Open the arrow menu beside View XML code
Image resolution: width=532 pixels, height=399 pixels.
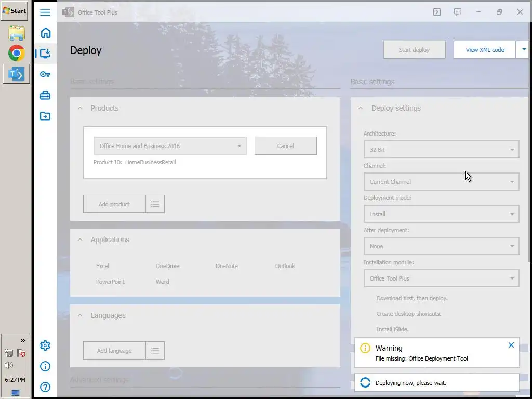[524, 49]
